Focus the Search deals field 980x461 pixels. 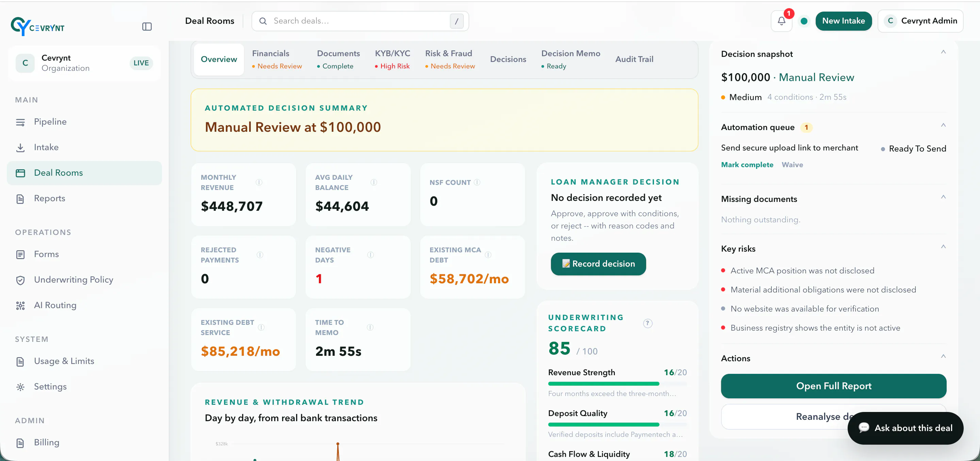[x=360, y=21]
